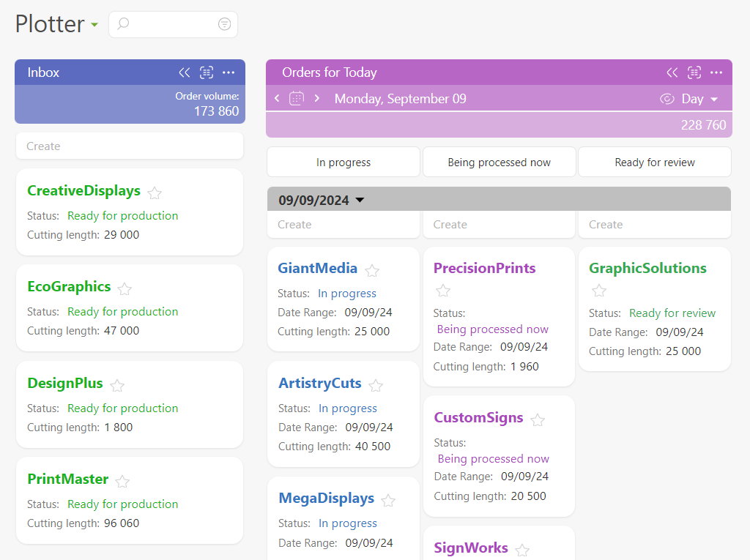
Task: Star the SignWorks card
Action: (x=522, y=550)
